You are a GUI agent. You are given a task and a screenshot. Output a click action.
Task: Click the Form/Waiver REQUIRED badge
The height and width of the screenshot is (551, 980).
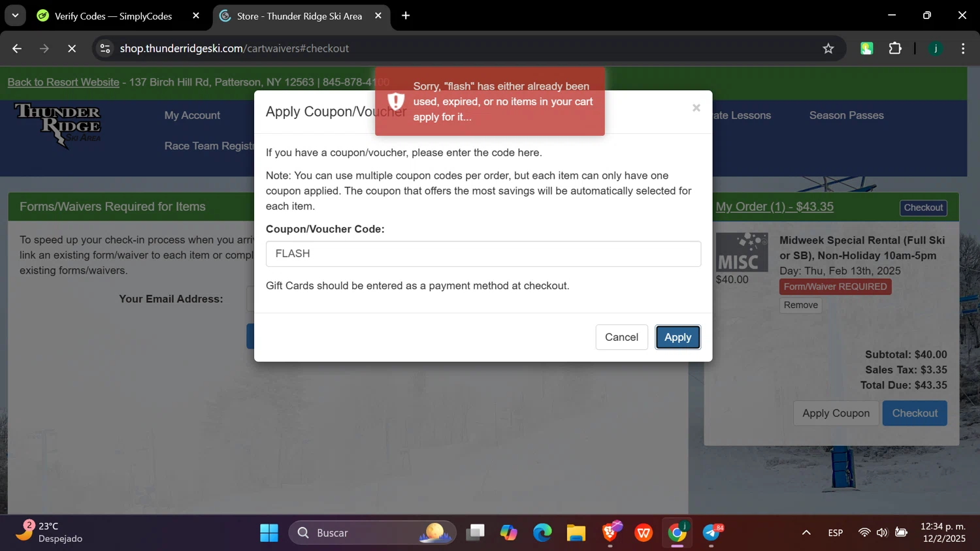[835, 287]
